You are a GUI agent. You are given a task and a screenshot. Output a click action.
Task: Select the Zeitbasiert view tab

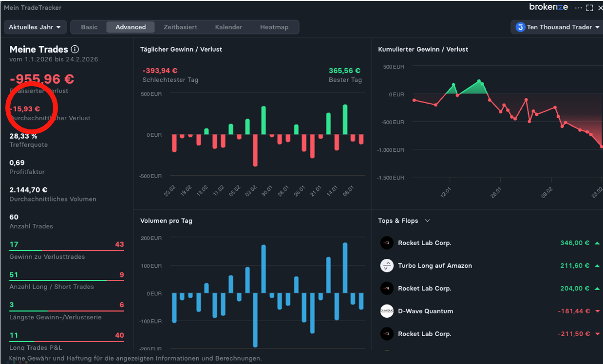(x=180, y=27)
